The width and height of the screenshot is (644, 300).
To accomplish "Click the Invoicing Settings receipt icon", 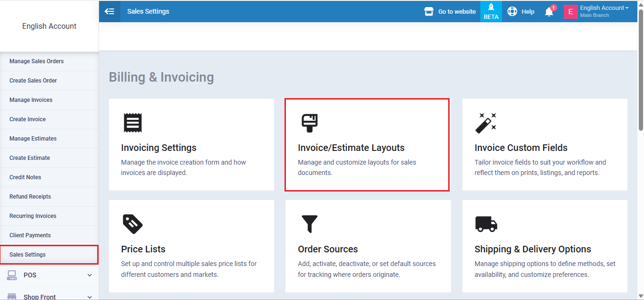I will (x=133, y=123).
